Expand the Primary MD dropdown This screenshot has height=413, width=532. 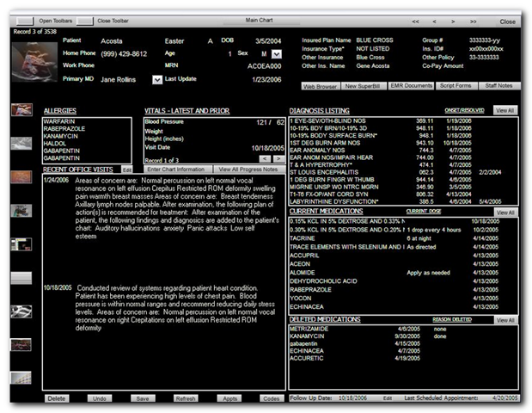tap(157, 80)
